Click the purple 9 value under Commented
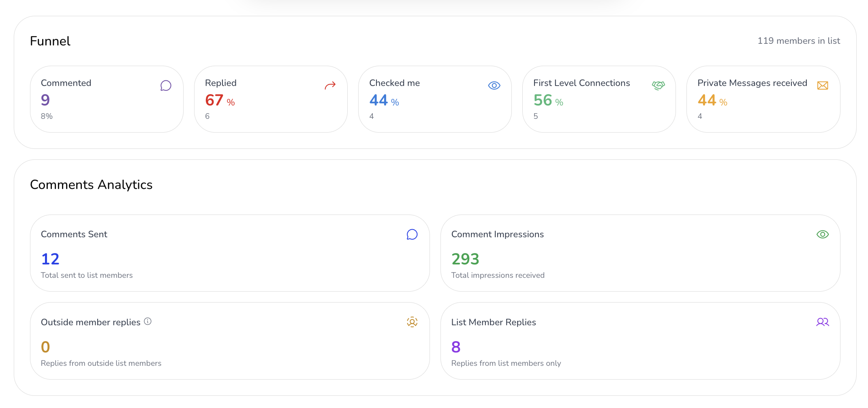This screenshot has height=408, width=868. click(45, 100)
